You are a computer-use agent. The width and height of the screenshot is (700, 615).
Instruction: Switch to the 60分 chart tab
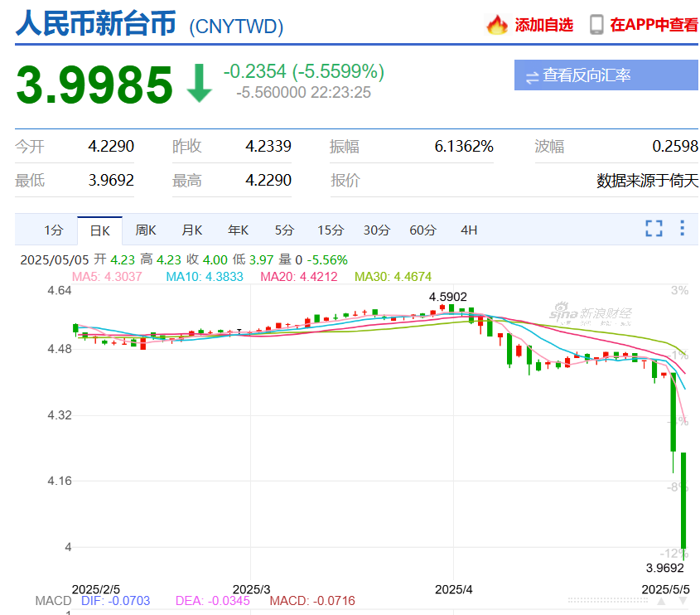(422, 230)
